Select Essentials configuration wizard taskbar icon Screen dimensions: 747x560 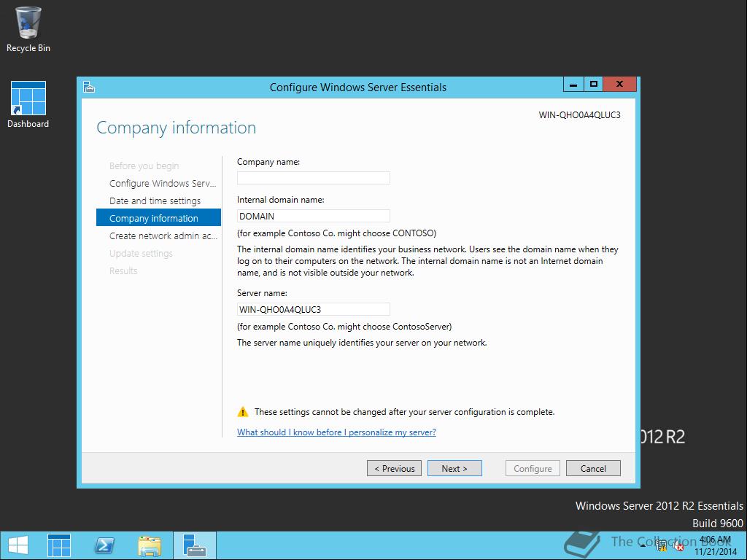tap(194, 545)
